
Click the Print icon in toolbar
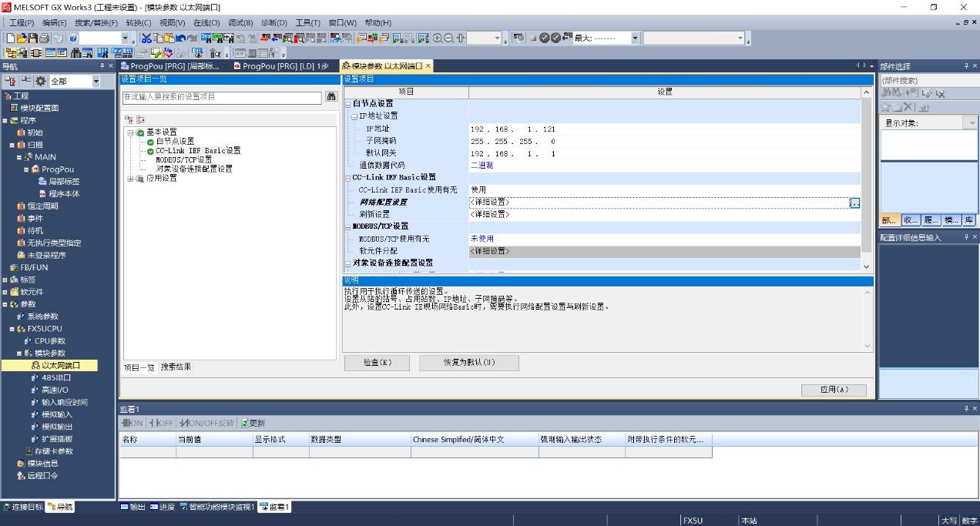coord(45,38)
